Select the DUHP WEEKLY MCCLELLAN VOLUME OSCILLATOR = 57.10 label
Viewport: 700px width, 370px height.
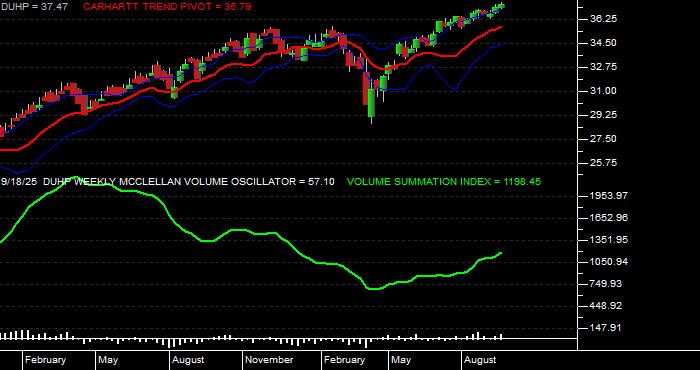coord(189,182)
